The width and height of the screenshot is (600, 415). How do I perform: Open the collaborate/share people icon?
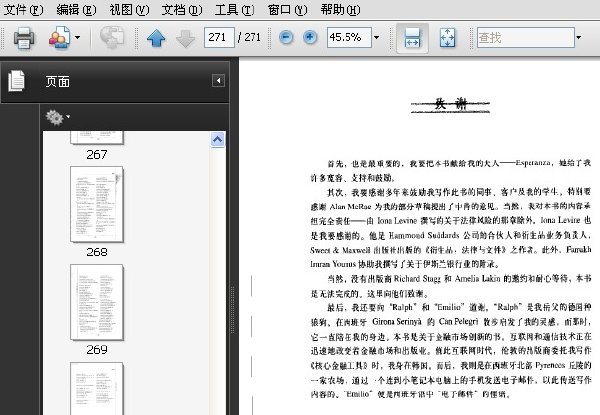tap(59, 37)
